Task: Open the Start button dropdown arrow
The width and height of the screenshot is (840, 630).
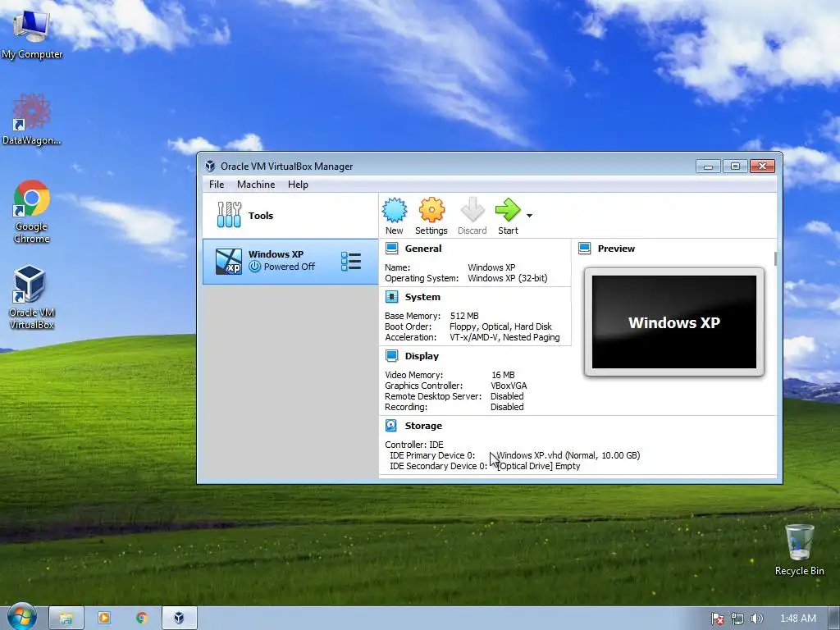Action: 529,216
